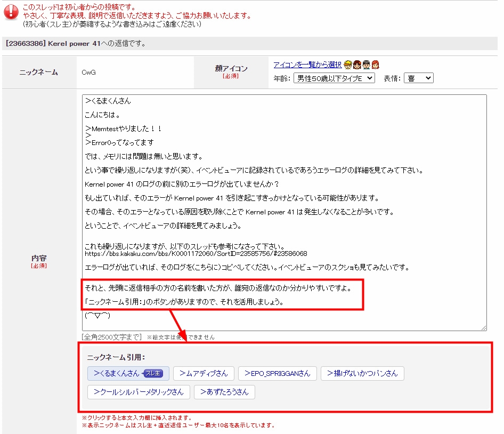Click the ニックネーム引用: heading
Image resolution: width=504 pixels, height=434 pixels.
tap(116, 357)
